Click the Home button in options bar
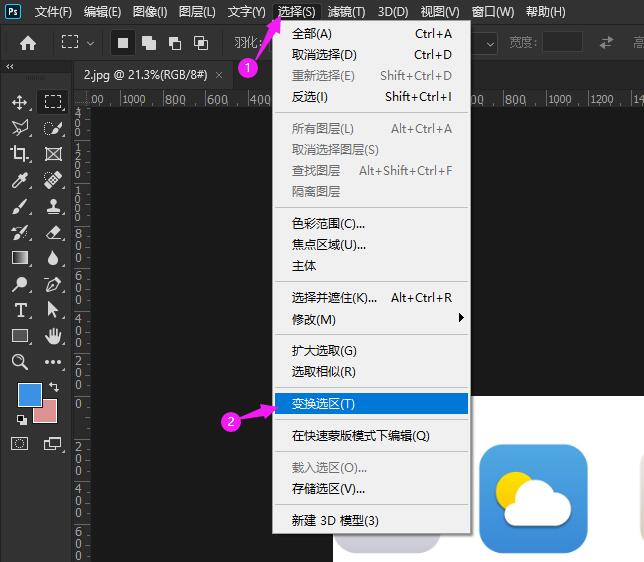This screenshot has width=644, height=562. click(28, 43)
